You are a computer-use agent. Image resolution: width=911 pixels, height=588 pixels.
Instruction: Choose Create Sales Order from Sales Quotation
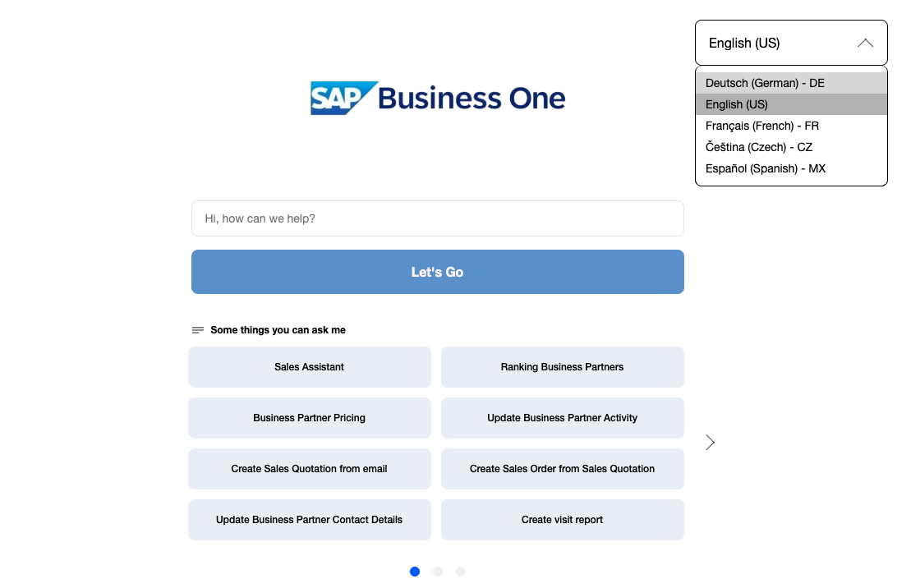tap(563, 469)
